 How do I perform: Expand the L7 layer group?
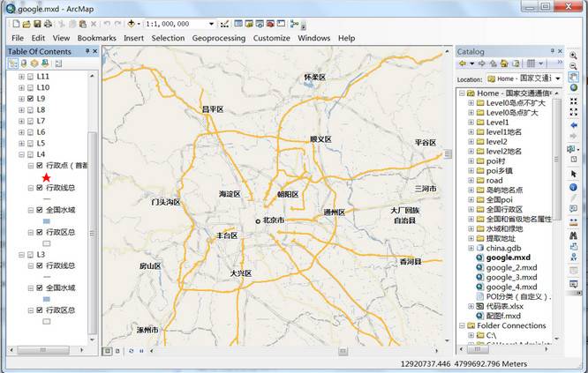[x=21, y=121]
